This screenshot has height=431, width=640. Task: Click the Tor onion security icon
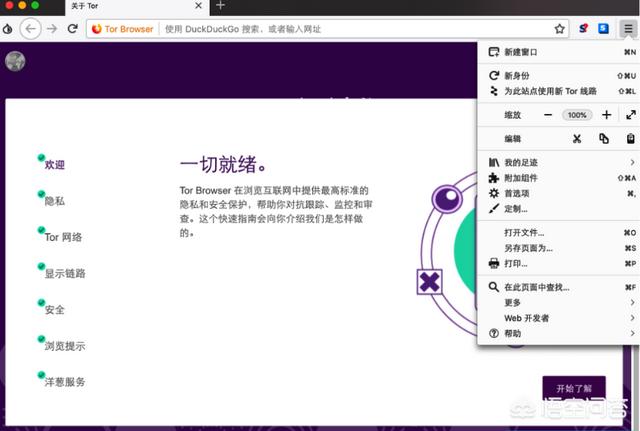(x=7, y=29)
